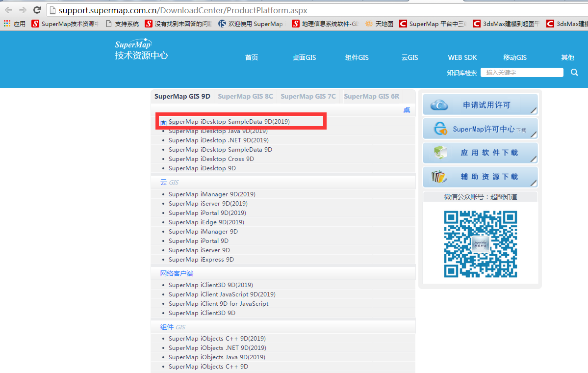
Task: Open the SuperMap iClient3D 9D link
Action: point(202,313)
